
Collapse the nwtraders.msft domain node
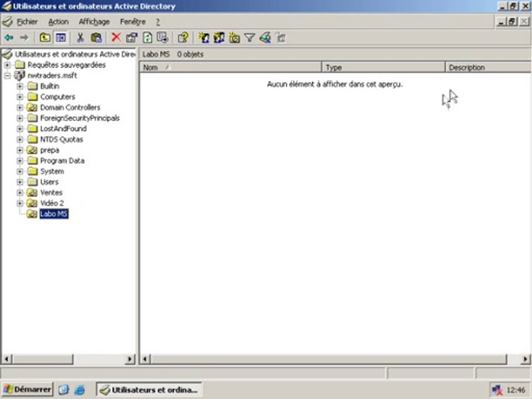7,75
